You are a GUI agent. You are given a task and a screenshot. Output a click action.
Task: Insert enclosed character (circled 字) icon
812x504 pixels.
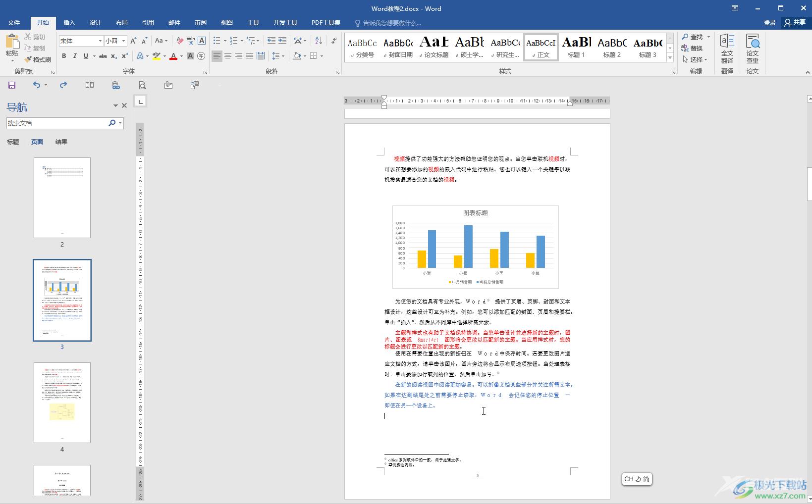tap(201, 56)
